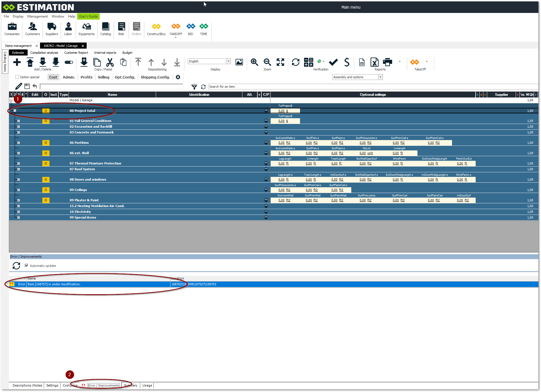This screenshot has width=541, height=392.
Task: Select the Profits view button
Action: (86, 77)
